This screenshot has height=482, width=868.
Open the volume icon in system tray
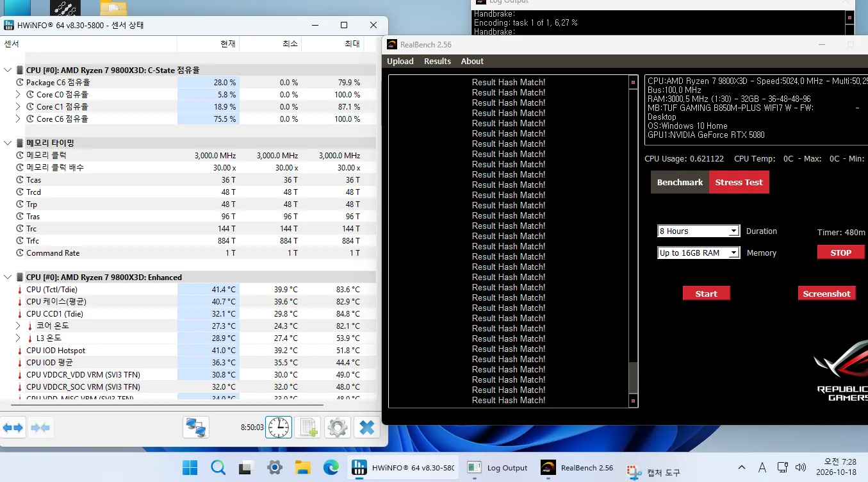[x=800, y=467]
